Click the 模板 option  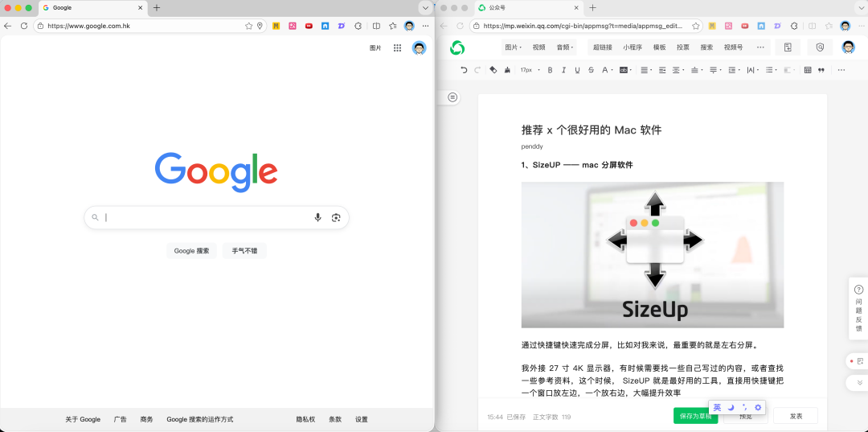point(659,47)
